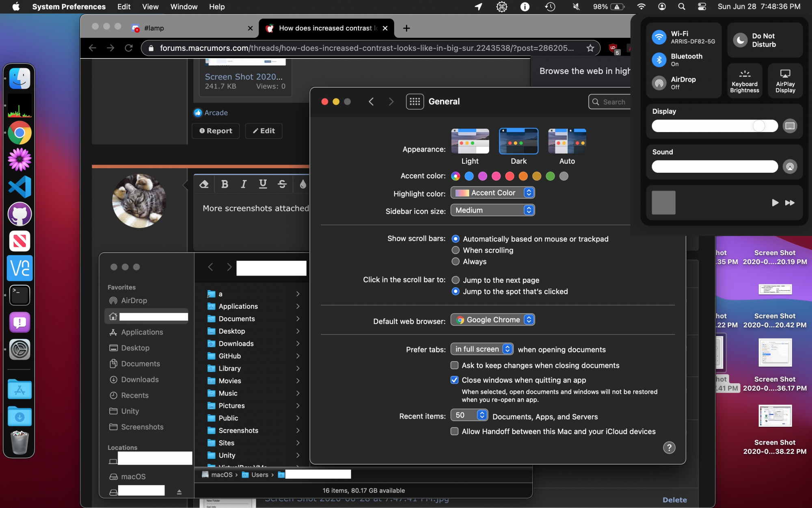Expand the GitHub folder in Finder
Image resolution: width=812 pixels, height=508 pixels.
pos(298,356)
